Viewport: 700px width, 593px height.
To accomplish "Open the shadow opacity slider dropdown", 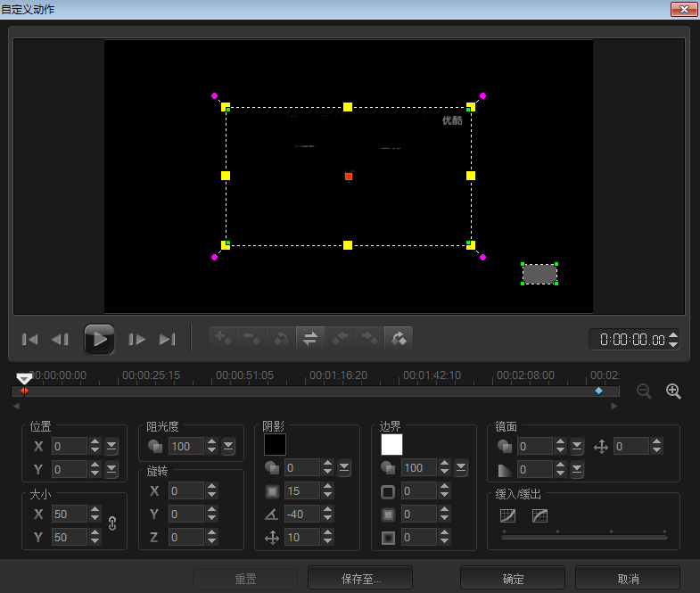I will click(344, 467).
